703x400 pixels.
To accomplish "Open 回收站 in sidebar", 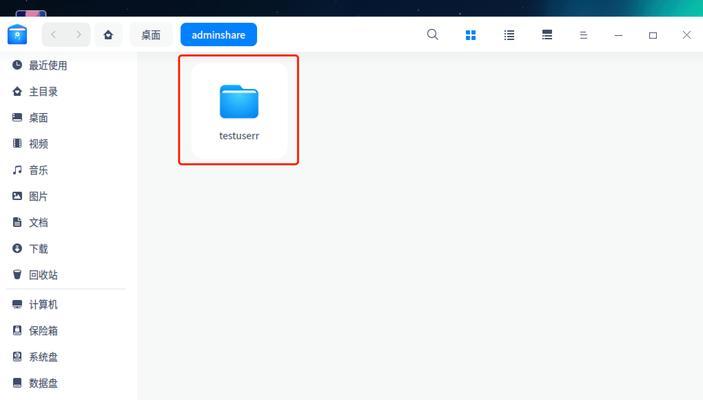I will point(43,274).
